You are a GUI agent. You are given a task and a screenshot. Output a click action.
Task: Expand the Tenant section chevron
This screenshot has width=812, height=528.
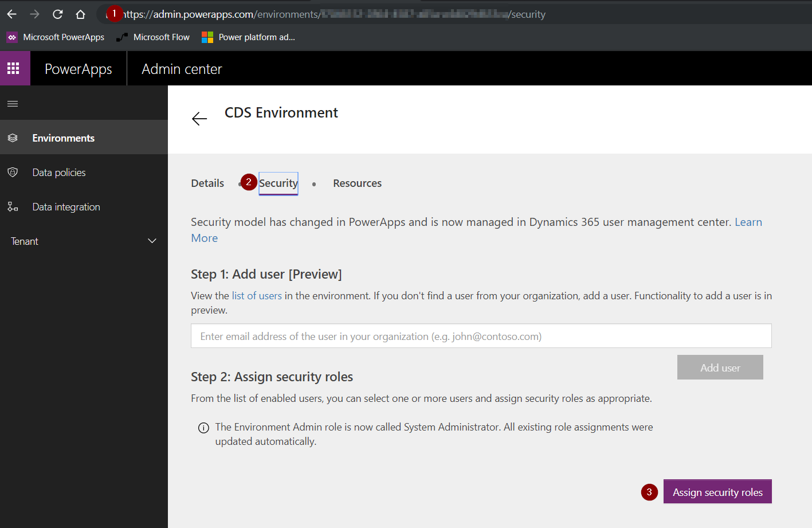click(152, 241)
